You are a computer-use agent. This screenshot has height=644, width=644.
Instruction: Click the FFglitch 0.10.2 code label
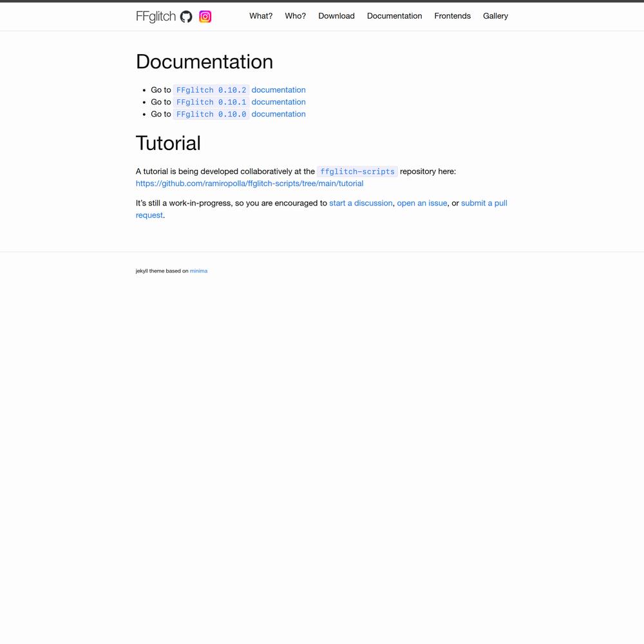point(211,90)
